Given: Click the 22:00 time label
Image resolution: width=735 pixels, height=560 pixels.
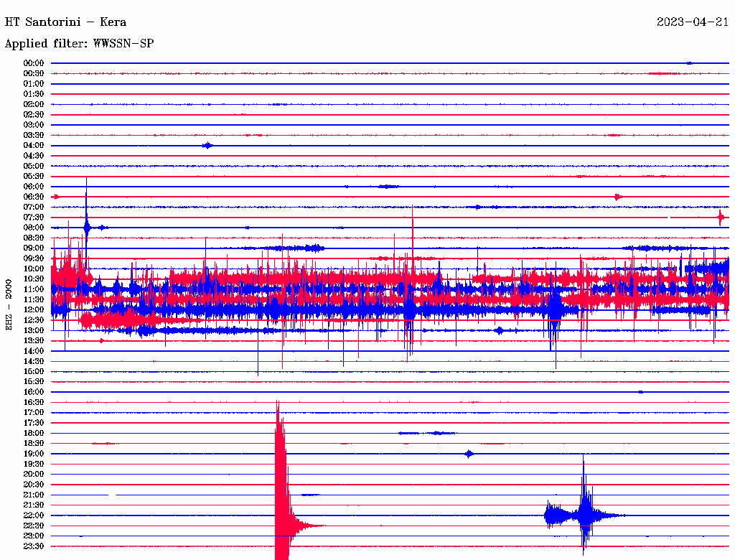Looking at the screenshot, I should tap(34, 515).
